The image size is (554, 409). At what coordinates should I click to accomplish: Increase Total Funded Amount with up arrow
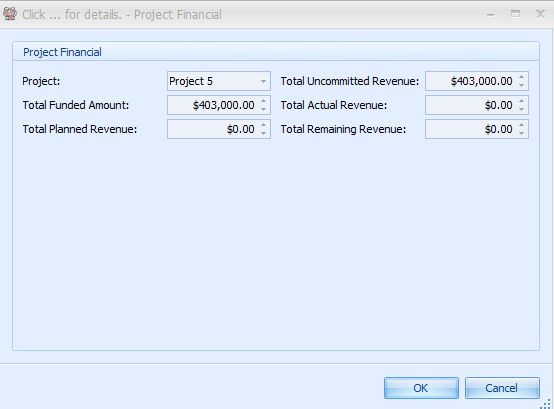click(x=263, y=101)
